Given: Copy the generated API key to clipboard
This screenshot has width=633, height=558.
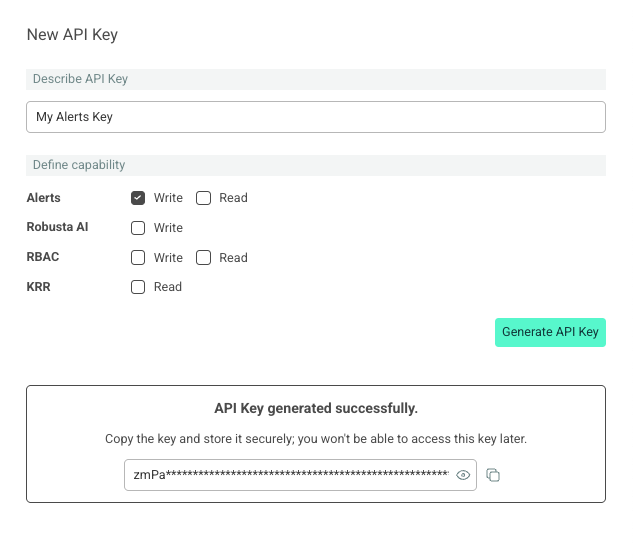Looking at the screenshot, I should click(x=493, y=475).
